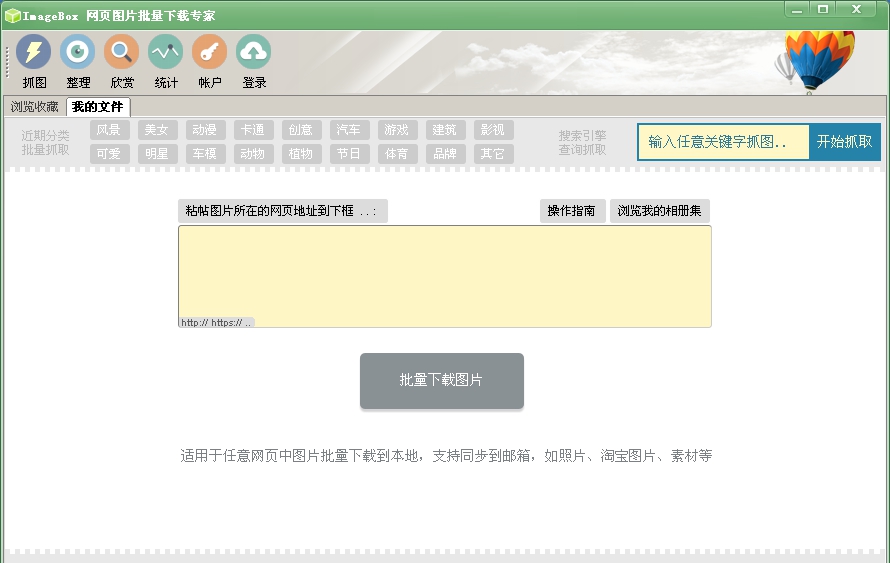The width and height of the screenshot is (890, 563).
Task: Click the 开始抓取 button
Action: pyautogui.click(x=845, y=142)
